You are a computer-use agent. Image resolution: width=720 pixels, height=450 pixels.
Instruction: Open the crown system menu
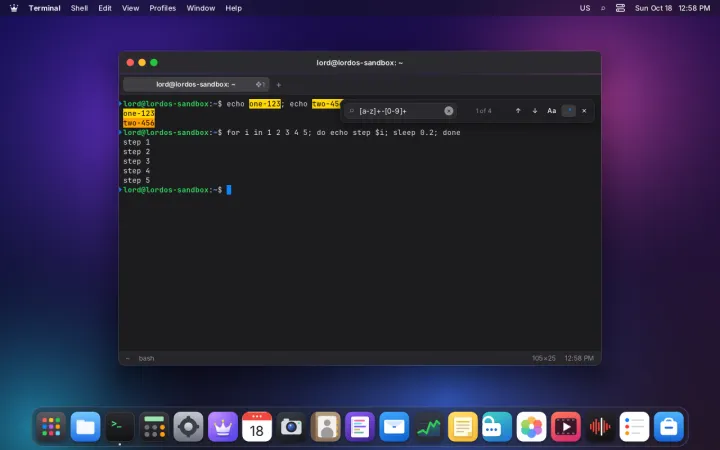[x=14, y=8]
